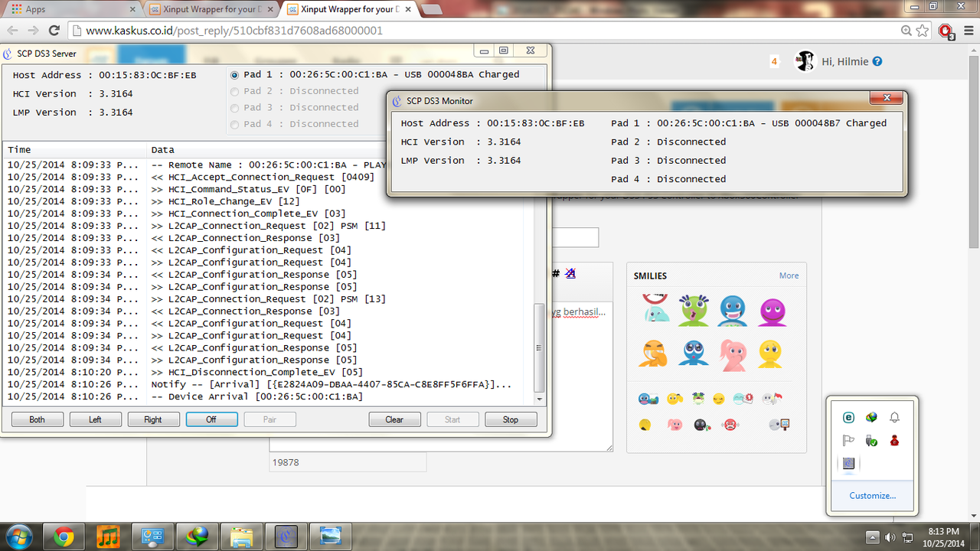Click the Left rumble button
This screenshot has width=980, height=551.
coord(95,419)
